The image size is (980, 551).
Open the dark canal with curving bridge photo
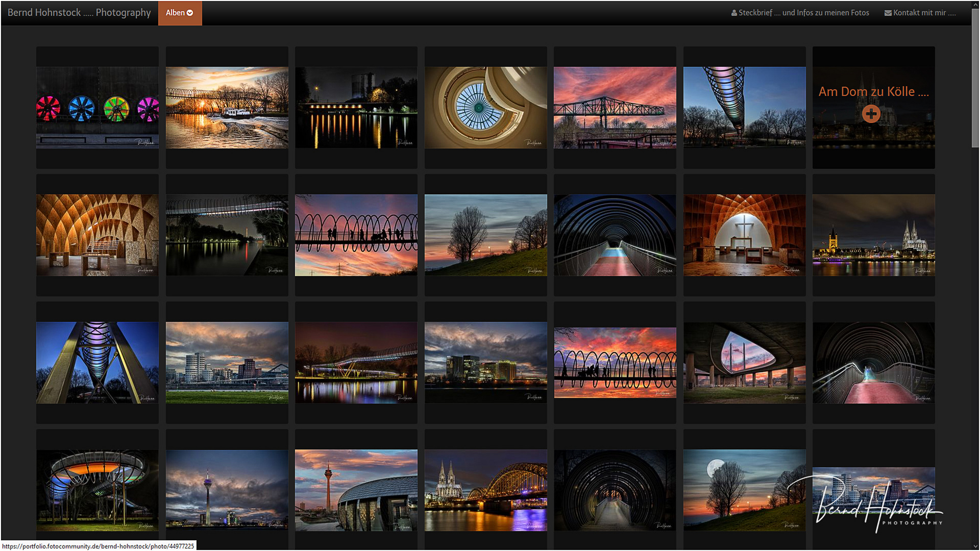point(227,235)
